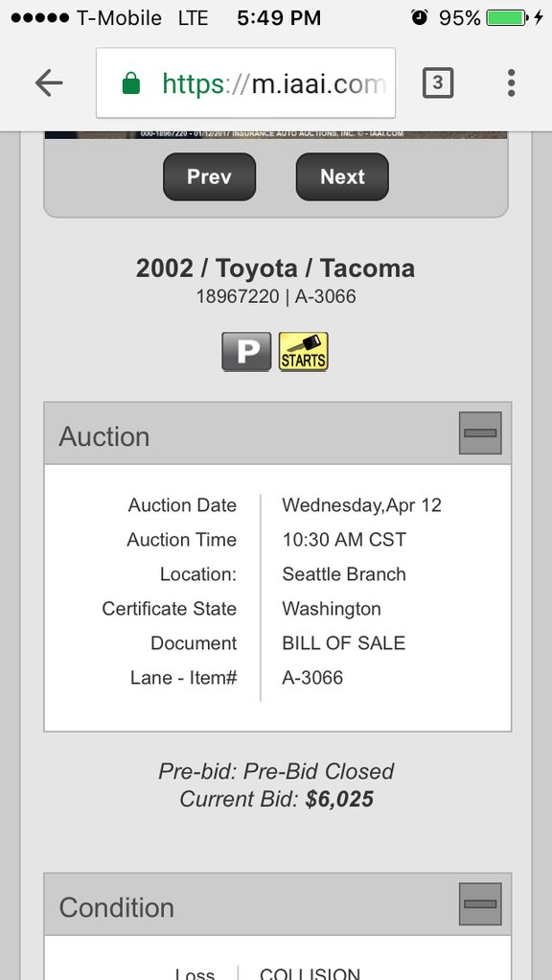
Task: Tap the Condition section header title
Action: click(x=116, y=907)
